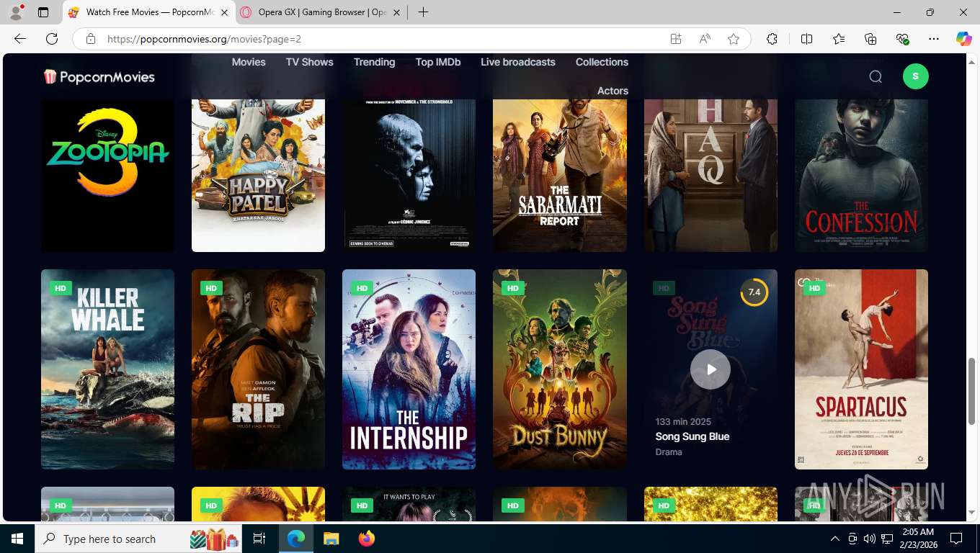Close the Opera GX tab

[x=397, y=12]
